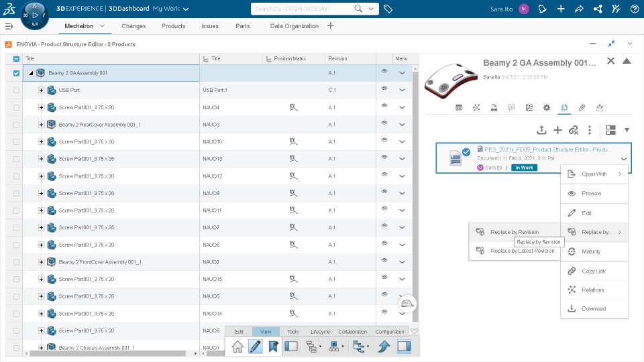Click the pencil edit icon in bottom toolbar
The height and width of the screenshot is (362, 644).
click(255, 347)
